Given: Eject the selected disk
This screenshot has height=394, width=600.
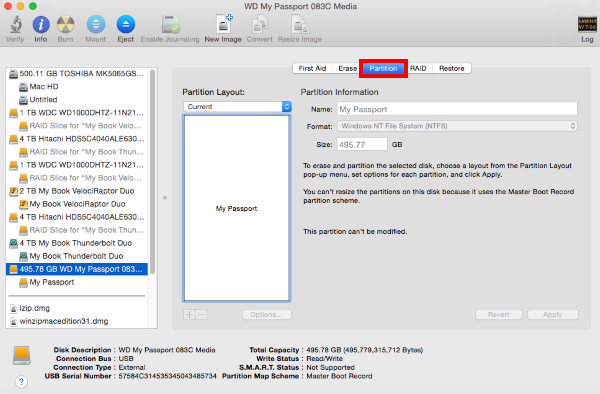Looking at the screenshot, I should (x=126, y=25).
